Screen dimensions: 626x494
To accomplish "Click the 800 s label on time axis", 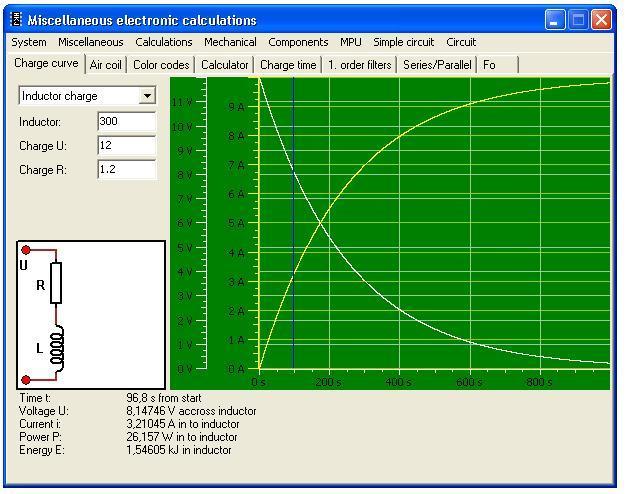I will pyautogui.click(x=539, y=382).
